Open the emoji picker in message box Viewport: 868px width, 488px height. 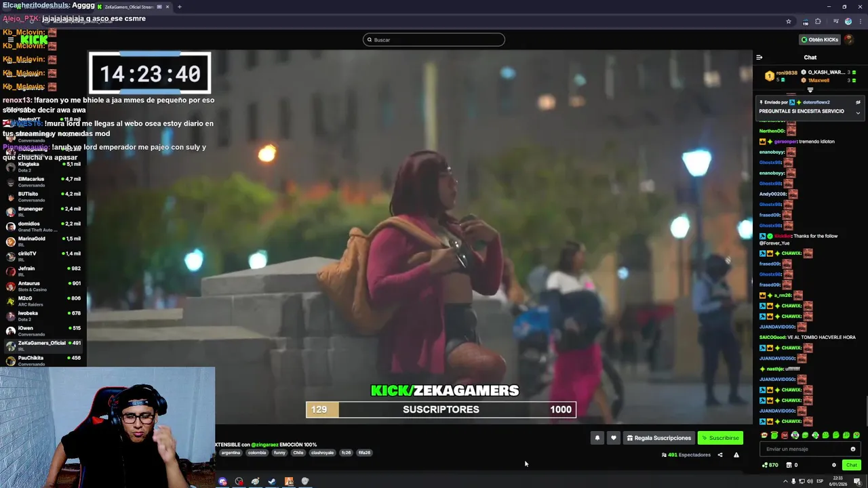(853, 449)
